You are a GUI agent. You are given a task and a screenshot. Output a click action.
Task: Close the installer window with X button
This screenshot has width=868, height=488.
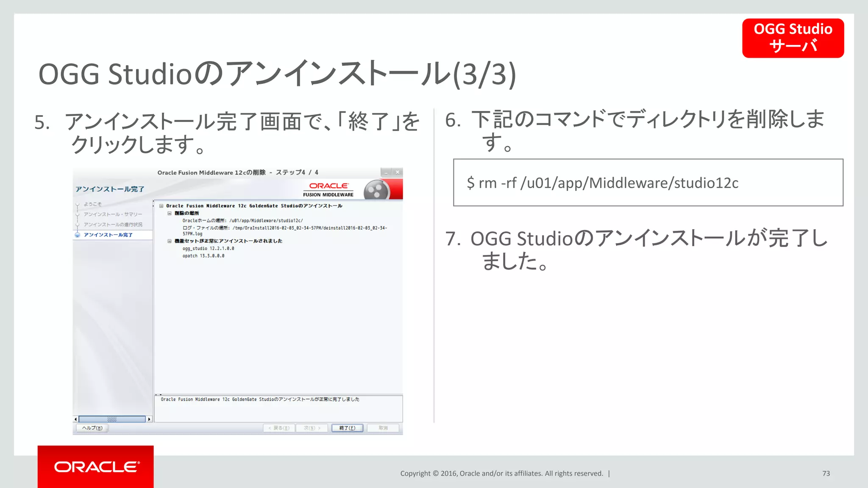tap(398, 172)
